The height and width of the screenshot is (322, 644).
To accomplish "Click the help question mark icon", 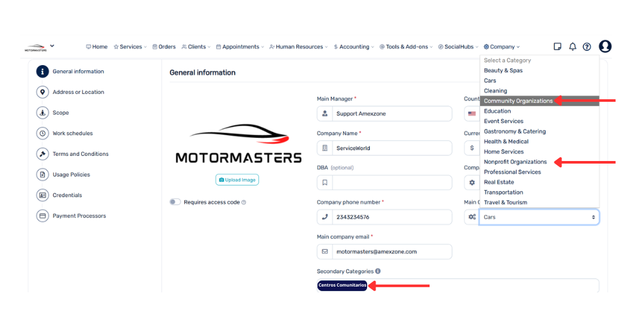I will (587, 47).
